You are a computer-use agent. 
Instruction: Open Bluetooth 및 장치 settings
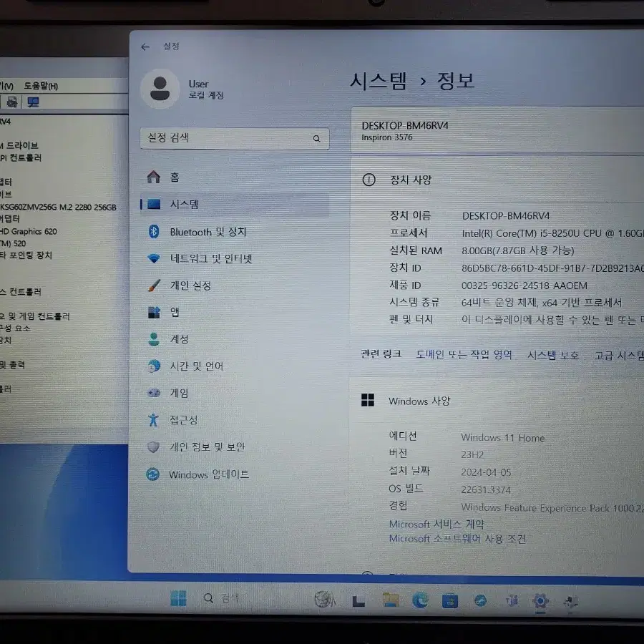click(235, 232)
